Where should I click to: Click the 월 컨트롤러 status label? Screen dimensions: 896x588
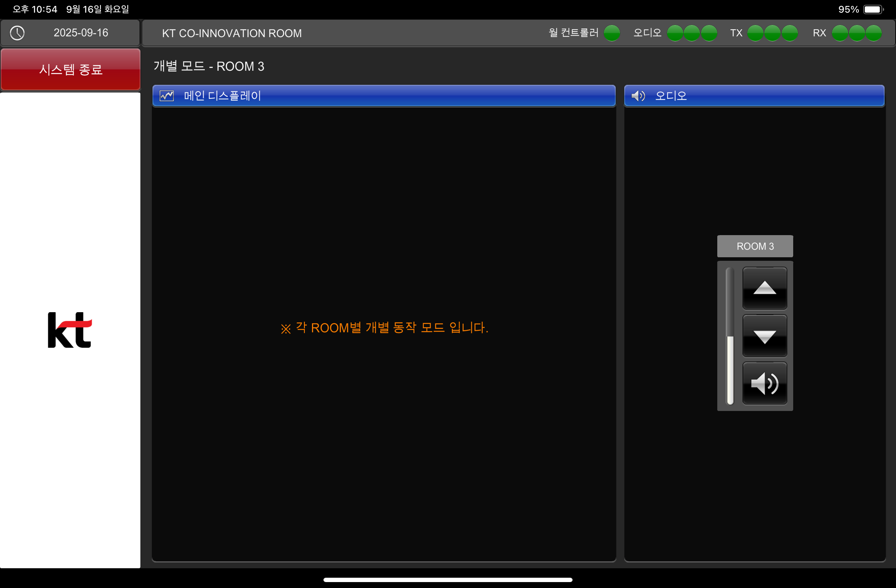574,33
